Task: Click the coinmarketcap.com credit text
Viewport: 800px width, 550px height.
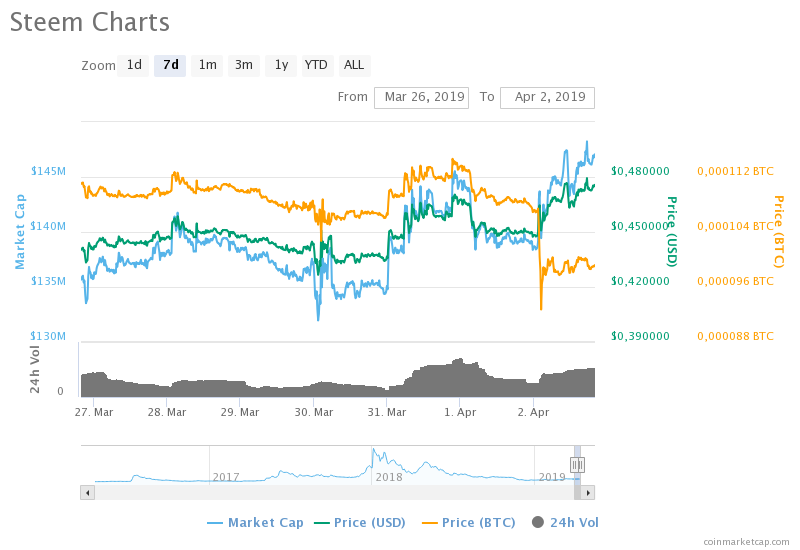Action: coord(746,542)
